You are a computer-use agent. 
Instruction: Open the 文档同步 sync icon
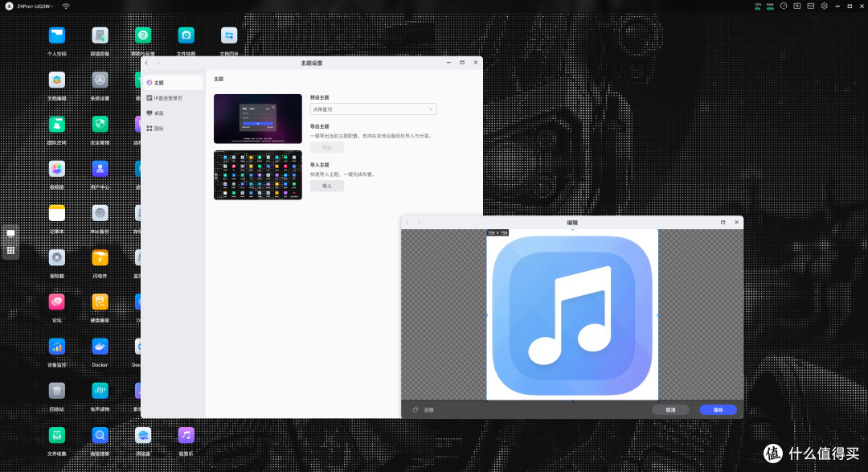(228, 36)
